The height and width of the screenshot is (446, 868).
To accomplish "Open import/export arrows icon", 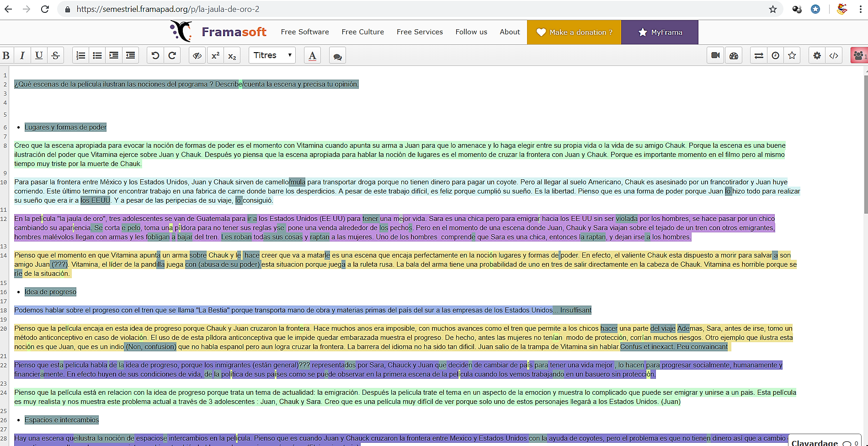I will pyautogui.click(x=759, y=56).
